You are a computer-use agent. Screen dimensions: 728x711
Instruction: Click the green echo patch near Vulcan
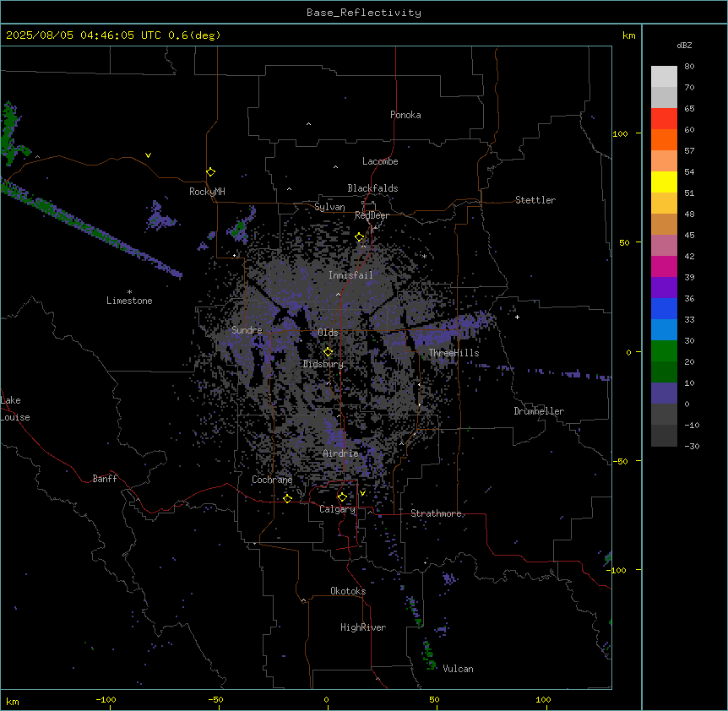click(429, 655)
